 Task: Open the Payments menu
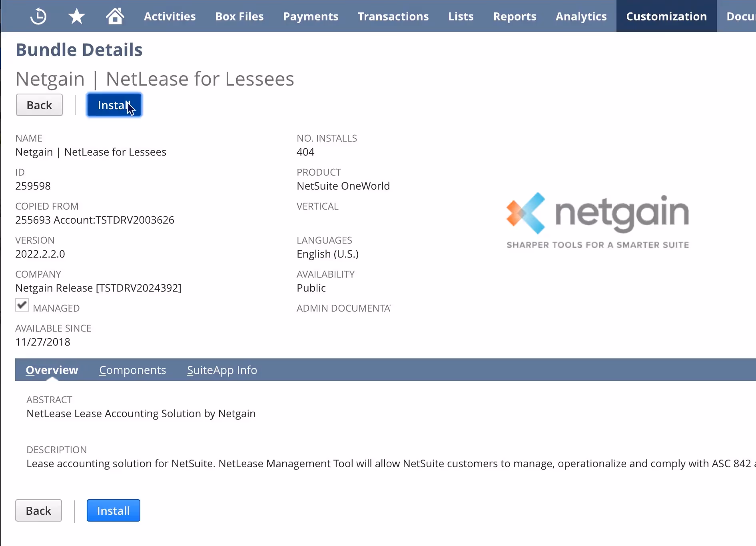[311, 16]
